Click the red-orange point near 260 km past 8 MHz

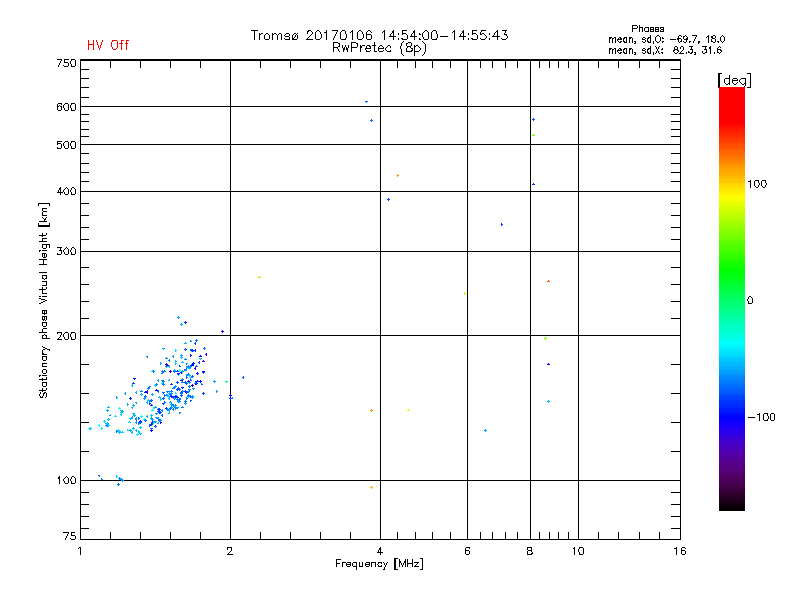(548, 281)
